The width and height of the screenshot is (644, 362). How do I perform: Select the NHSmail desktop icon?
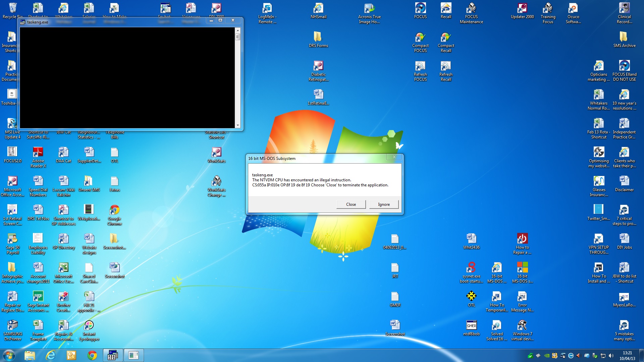pos(318,11)
